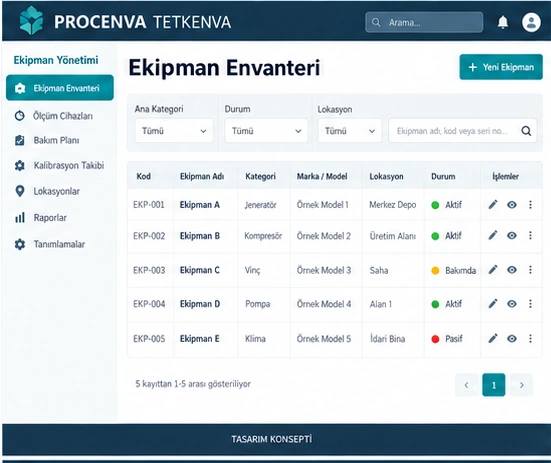This screenshot has width=551, height=463.
Task: Go to next page arrow
Action: 521,385
